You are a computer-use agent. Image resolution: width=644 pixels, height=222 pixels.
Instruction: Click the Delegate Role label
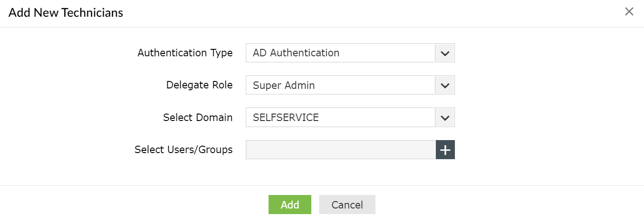[199, 85]
